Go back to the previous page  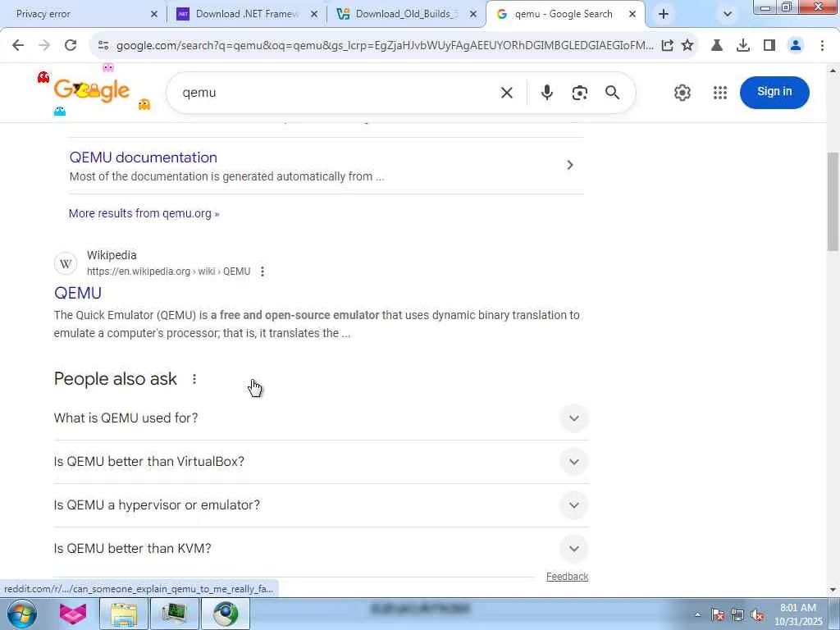point(18,46)
